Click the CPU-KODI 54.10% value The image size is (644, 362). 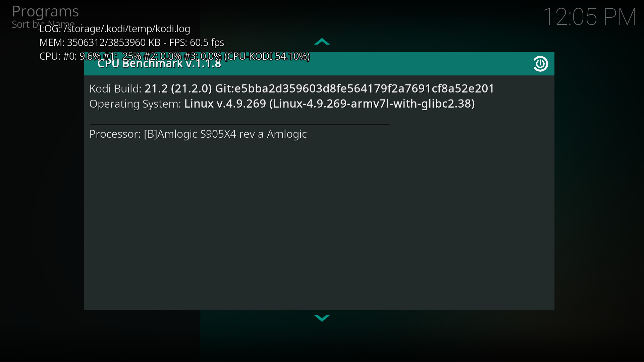coord(267,56)
